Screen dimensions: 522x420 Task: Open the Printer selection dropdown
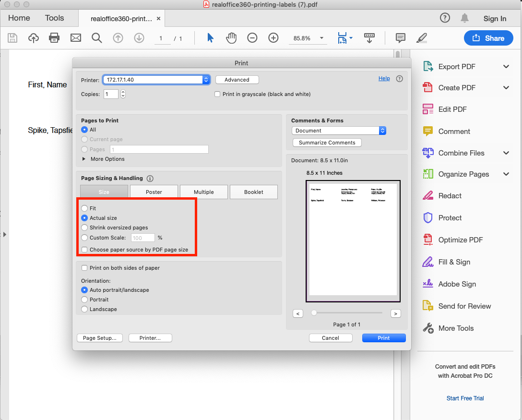[x=156, y=80]
